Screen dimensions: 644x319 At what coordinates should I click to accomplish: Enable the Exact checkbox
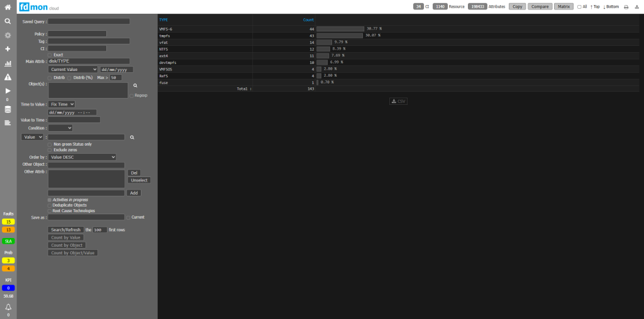(50, 55)
